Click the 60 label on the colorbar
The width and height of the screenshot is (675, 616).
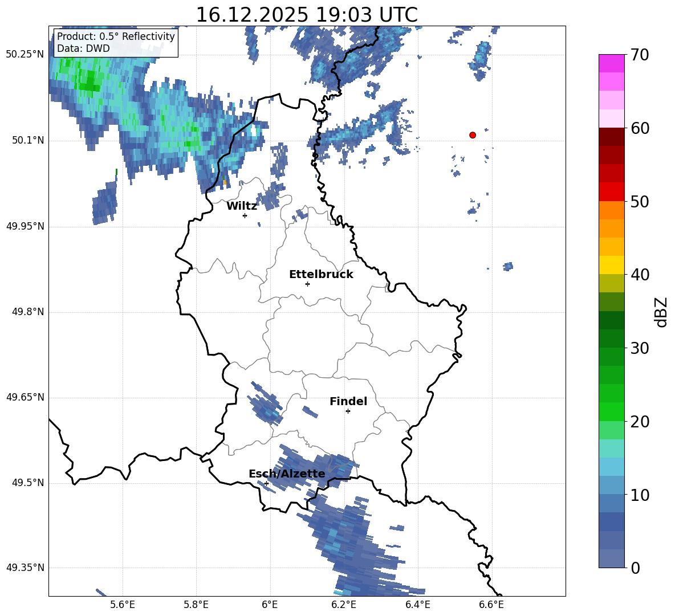coord(640,128)
